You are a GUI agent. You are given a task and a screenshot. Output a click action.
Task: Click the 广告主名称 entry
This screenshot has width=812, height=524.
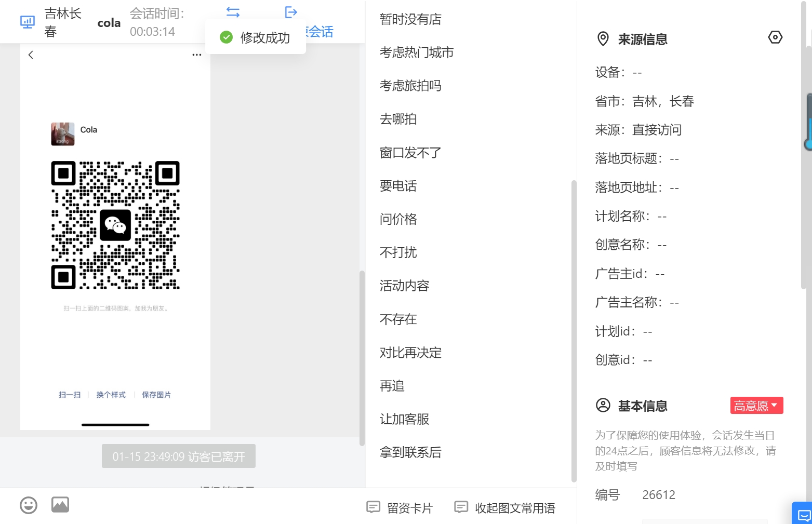click(x=637, y=302)
